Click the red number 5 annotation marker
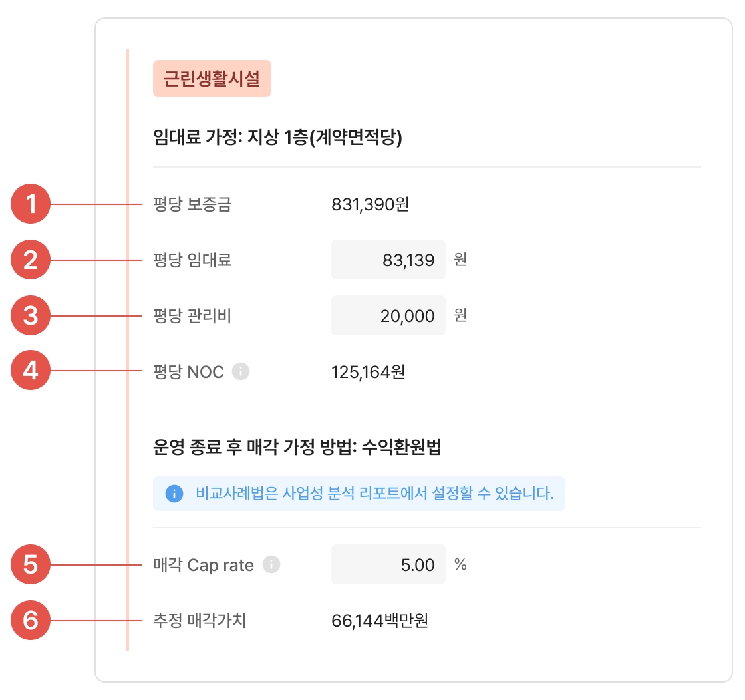The image size is (745, 700). point(31,564)
